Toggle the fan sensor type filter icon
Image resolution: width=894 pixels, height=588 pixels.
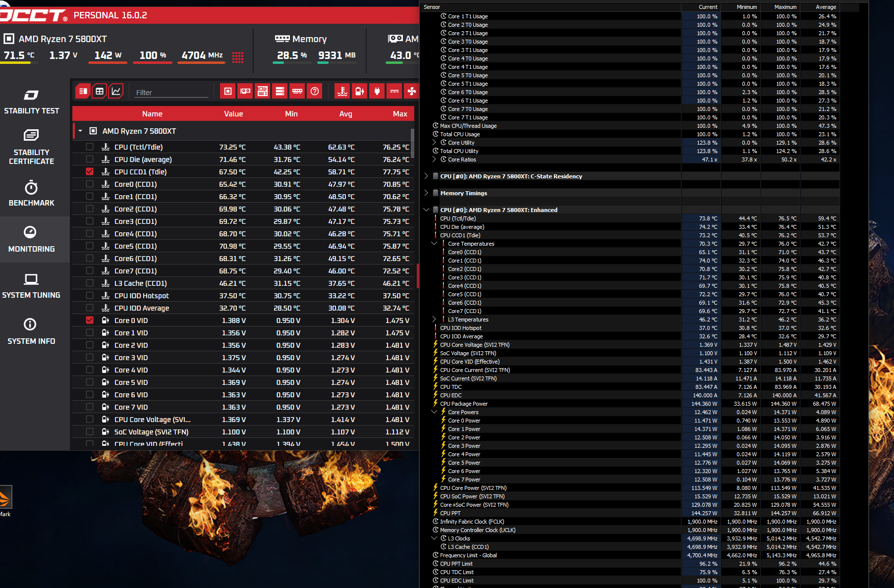[411, 91]
